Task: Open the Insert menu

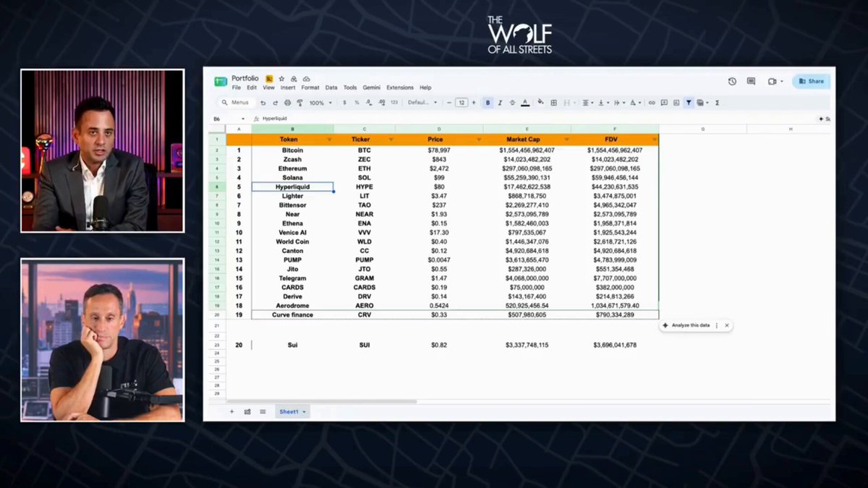Action: click(x=288, y=87)
